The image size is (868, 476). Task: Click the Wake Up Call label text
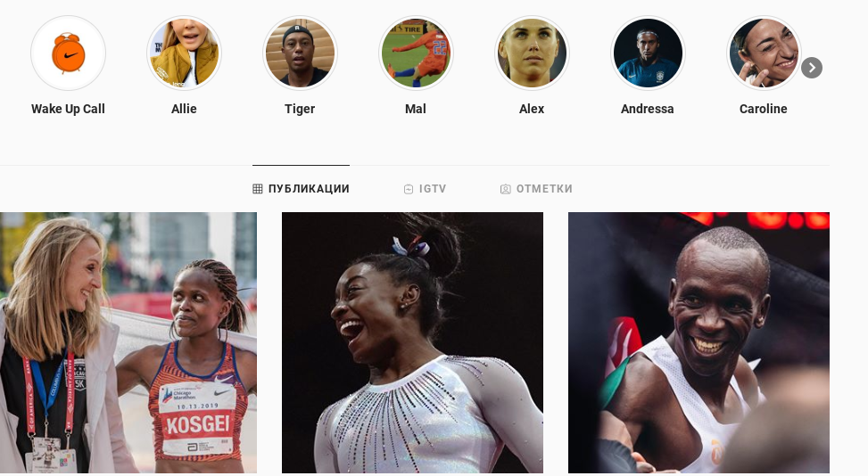coord(68,109)
